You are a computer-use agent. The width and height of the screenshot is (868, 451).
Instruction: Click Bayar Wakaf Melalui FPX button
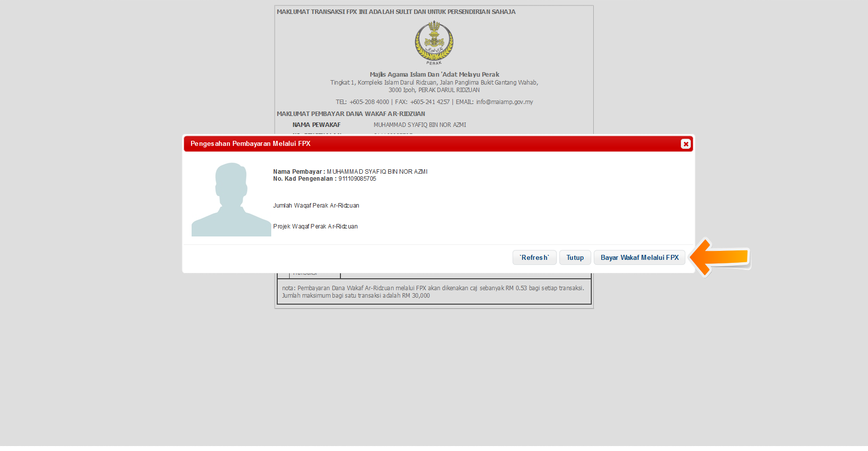point(639,257)
